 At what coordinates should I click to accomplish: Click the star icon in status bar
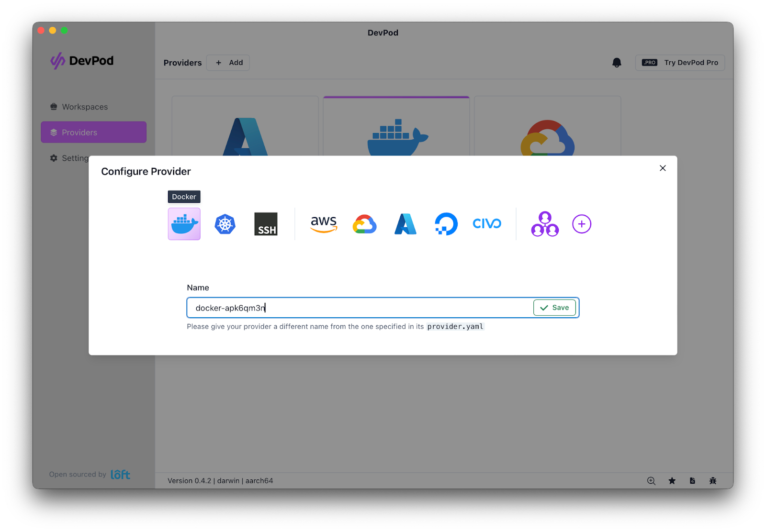click(x=672, y=481)
